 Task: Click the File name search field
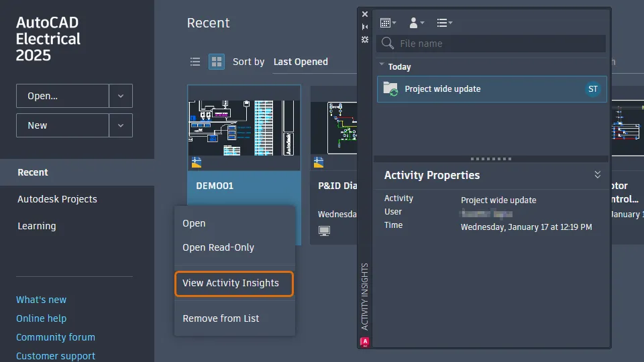coord(496,44)
